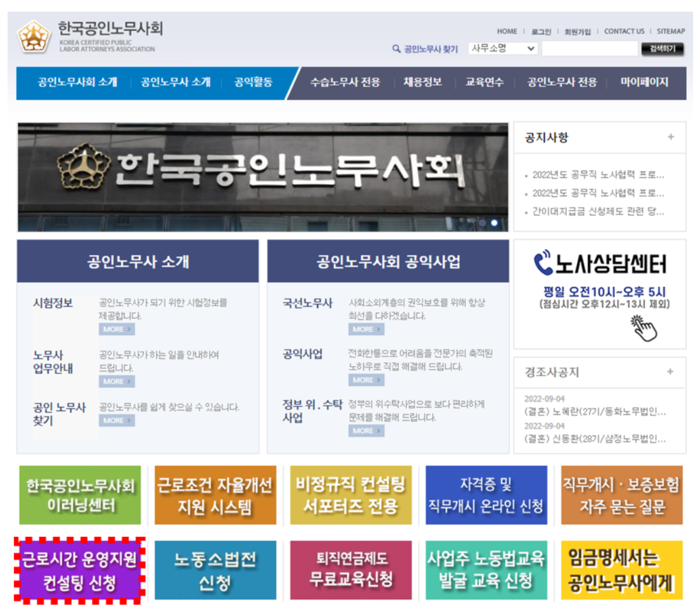Screen dimensions: 696x616
Task: Open 경조사 entry (결혼) 노혜란
Action: [595, 412]
